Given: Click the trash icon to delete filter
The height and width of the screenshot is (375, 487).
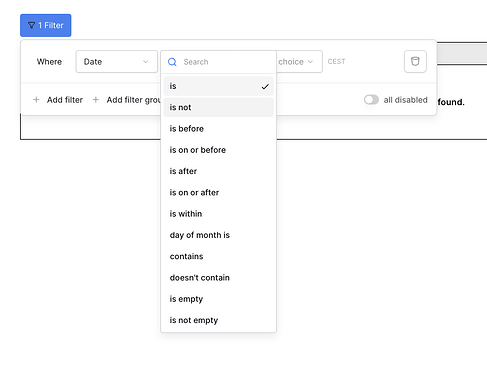Looking at the screenshot, I should pos(415,61).
